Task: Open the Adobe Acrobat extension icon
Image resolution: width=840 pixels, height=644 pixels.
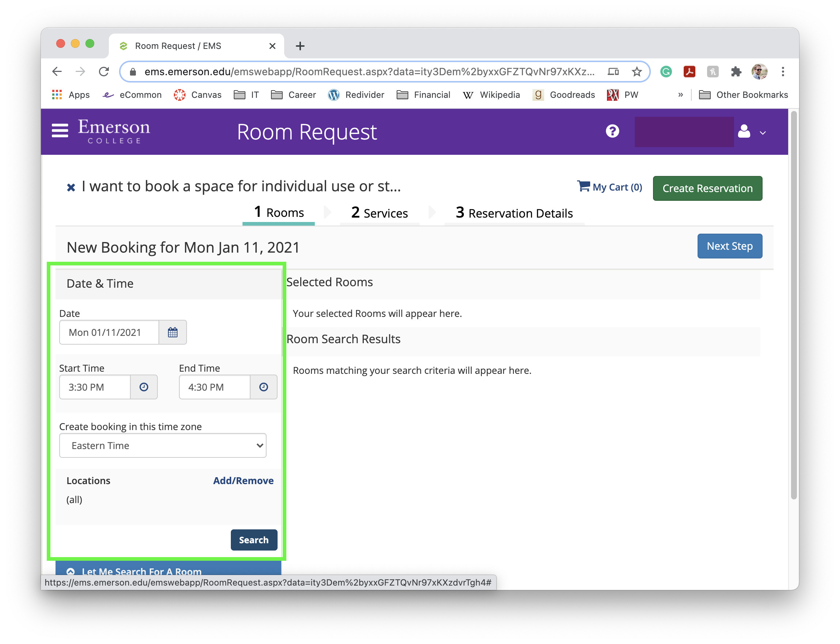Action: pos(689,72)
